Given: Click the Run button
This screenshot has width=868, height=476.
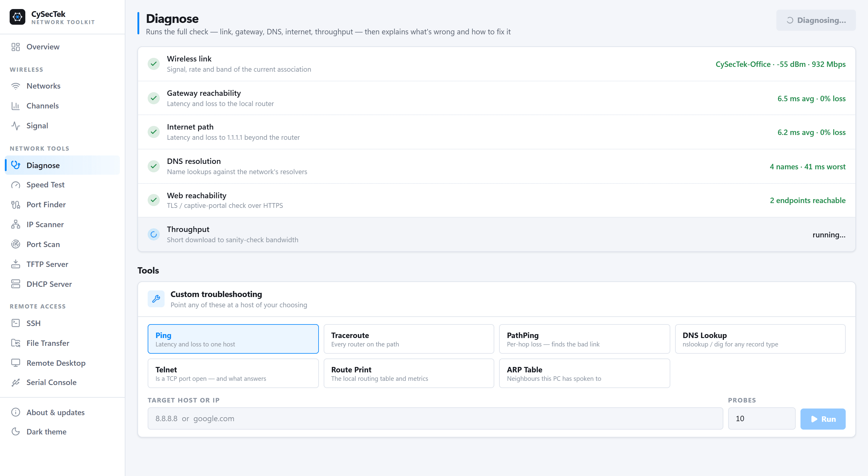Looking at the screenshot, I should [823, 419].
